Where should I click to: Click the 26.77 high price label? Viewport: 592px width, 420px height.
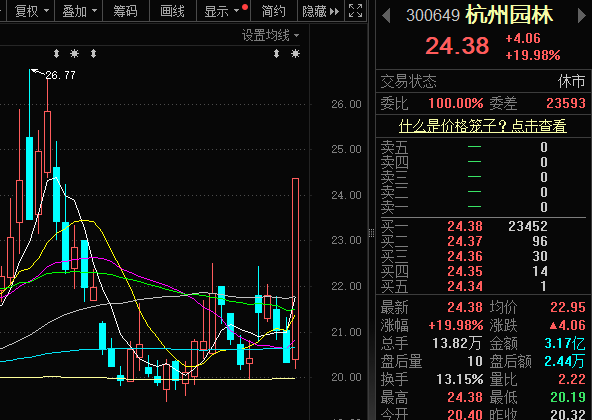(60, 75)
